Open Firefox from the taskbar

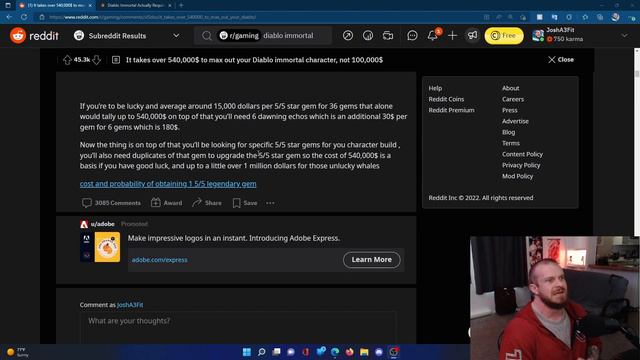pos(349,352)
